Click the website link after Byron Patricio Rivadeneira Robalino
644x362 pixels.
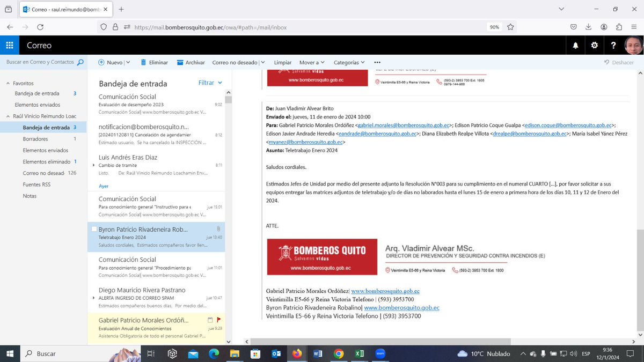402,308
